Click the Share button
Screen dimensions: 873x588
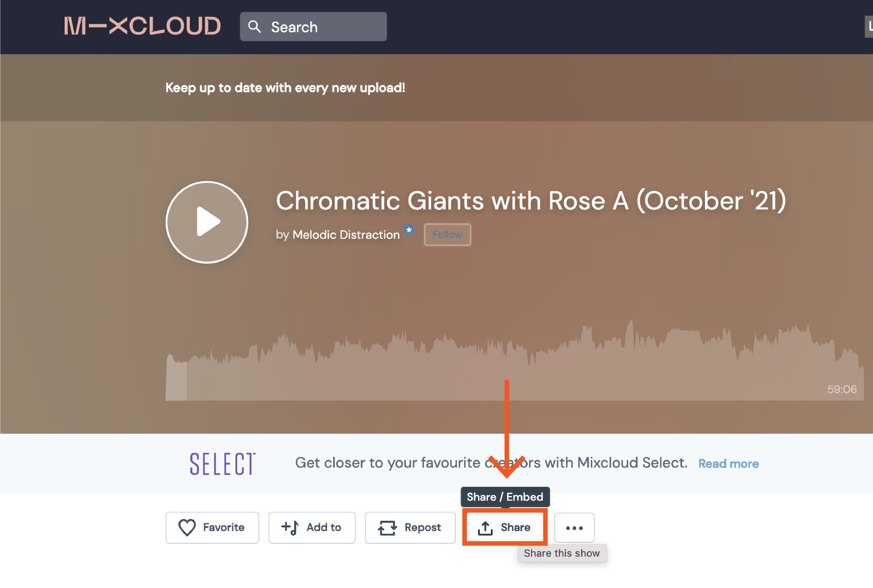pos(505,527)
